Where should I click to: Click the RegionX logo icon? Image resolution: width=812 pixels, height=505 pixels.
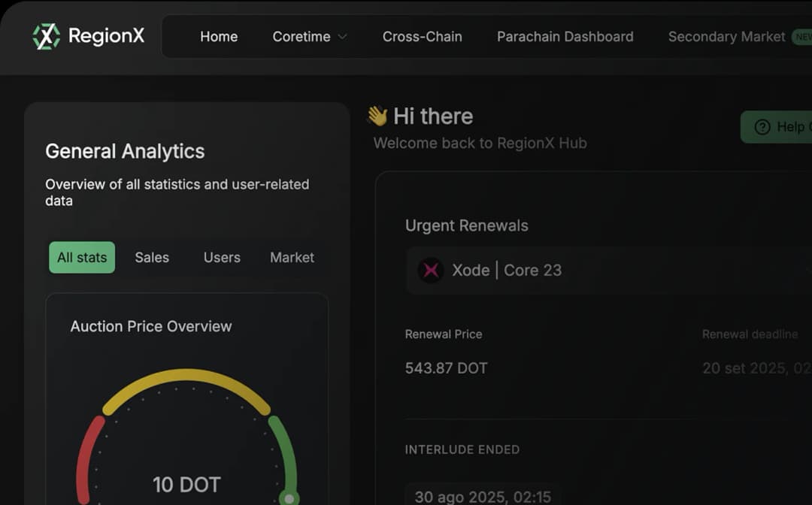[x=47, y=36]
